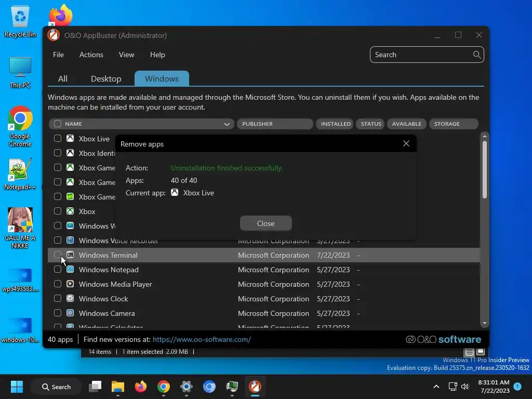Click the O&O AppBuster taskbar icon
Viewport: 532px width, 399px height.
tap(255, 387)
